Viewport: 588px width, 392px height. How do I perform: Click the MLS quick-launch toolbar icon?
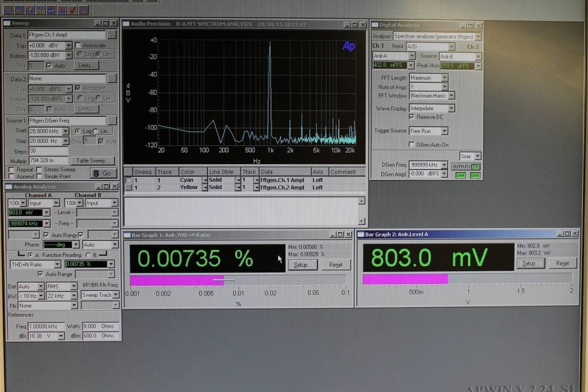[62, 10]
